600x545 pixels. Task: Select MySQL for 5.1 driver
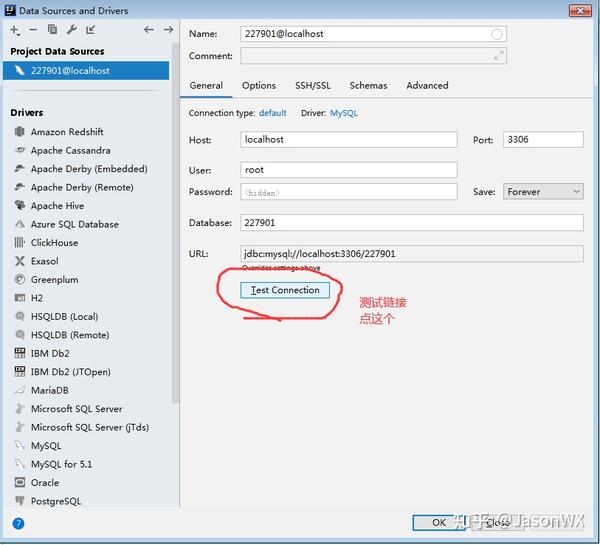[x=61, y=464]
